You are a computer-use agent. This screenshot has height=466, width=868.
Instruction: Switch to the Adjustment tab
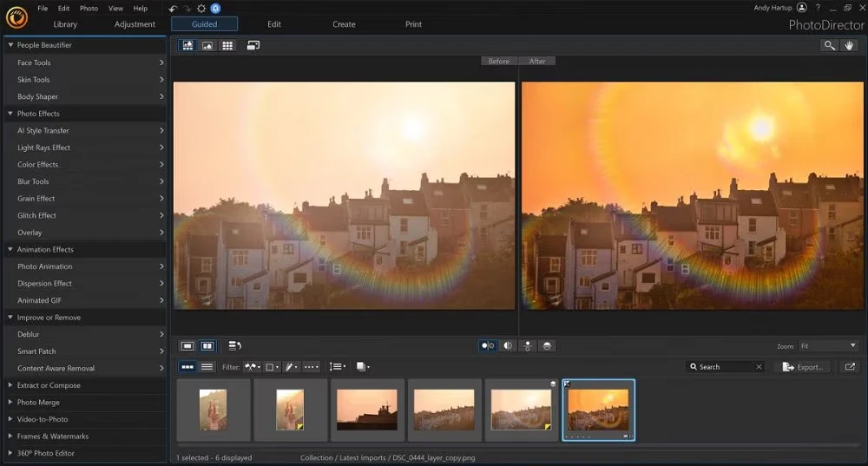click(135, 24)
